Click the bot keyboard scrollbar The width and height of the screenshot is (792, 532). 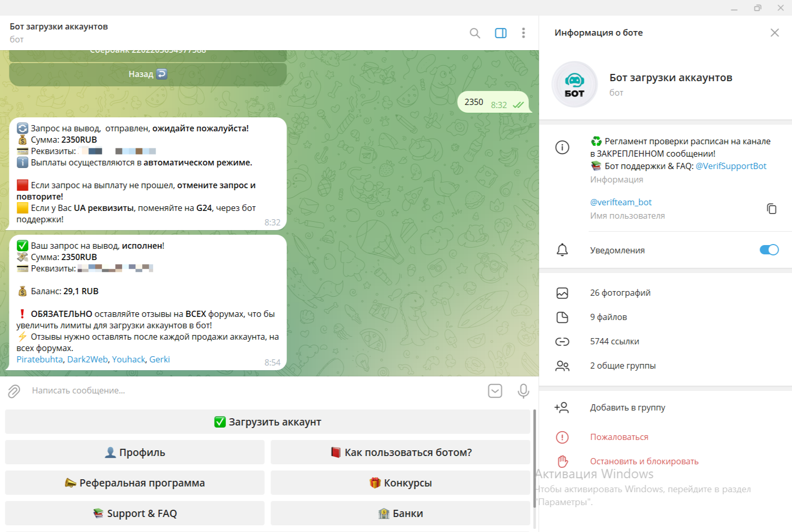click(534, 458)
